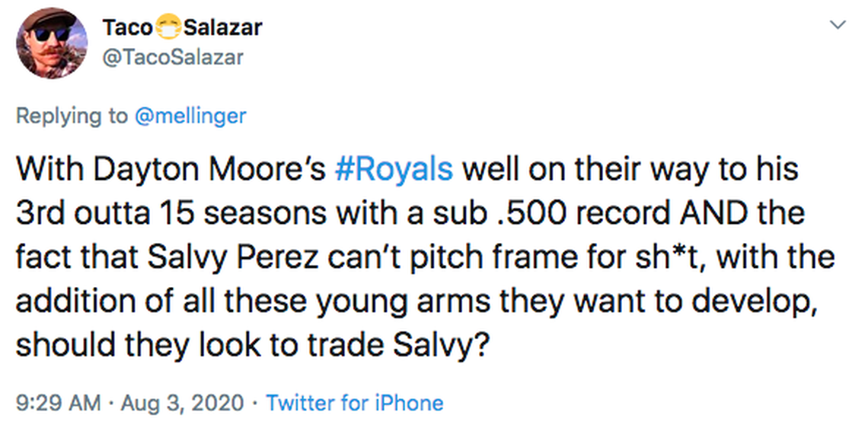Click the "Replying to" label text
868x434 pixels.
click(72, 116)
